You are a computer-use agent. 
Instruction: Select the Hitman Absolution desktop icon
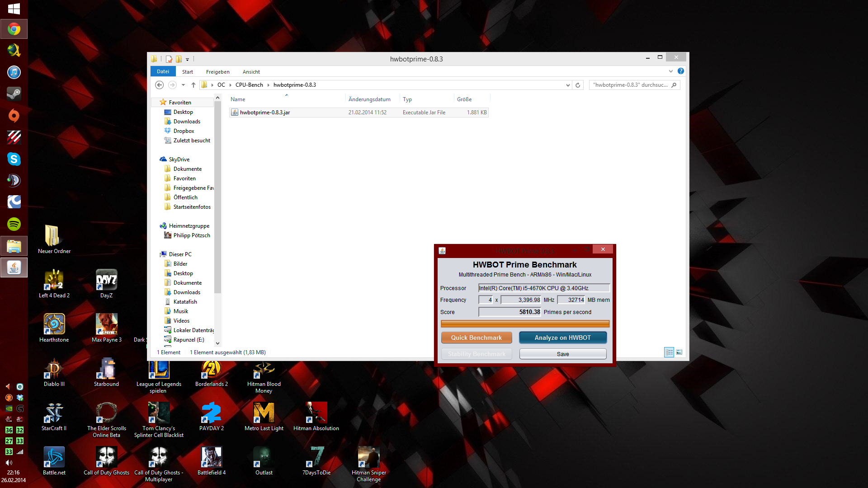click(x=316, y=417)
